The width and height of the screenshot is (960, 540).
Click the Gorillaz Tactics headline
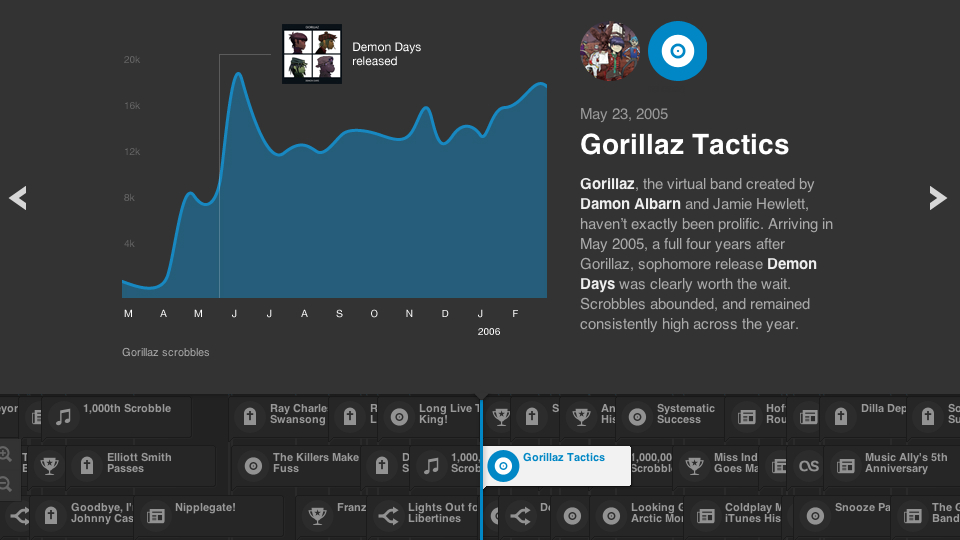point(684,145)
